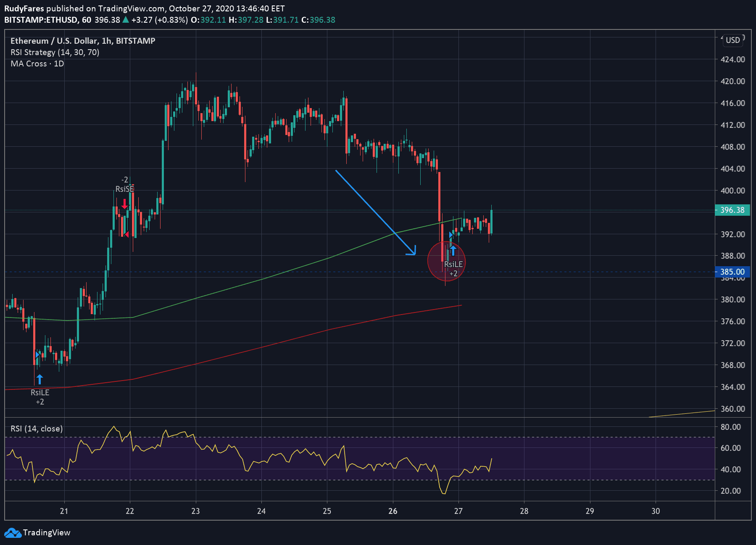Viewport: 756px width, 545px height.
Task: Select the blue 385.00 price level label
Action: (x=732, y=272)
